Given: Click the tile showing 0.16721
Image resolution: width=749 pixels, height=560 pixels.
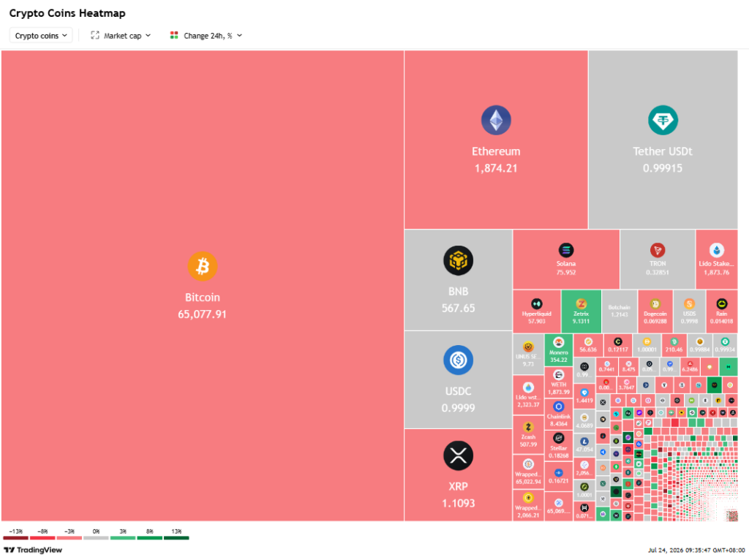Looking at the screenshot, I should (x=558, y=477).
